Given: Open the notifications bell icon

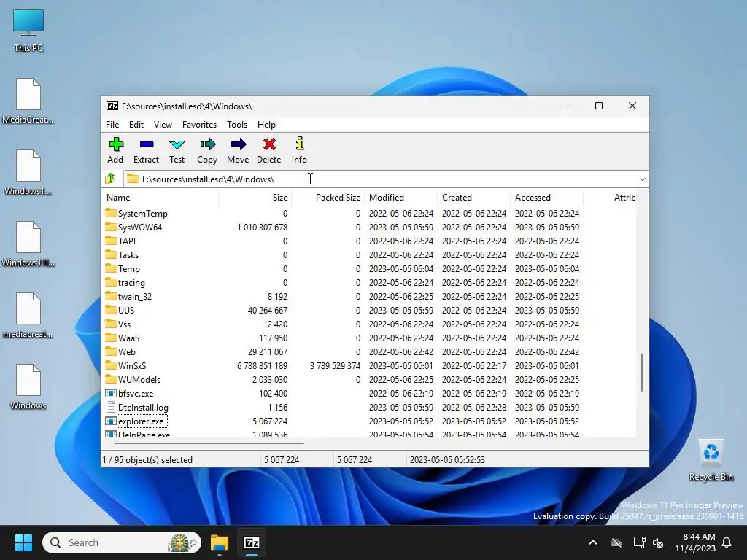Looking at the screenshot, I should point(727,542).
